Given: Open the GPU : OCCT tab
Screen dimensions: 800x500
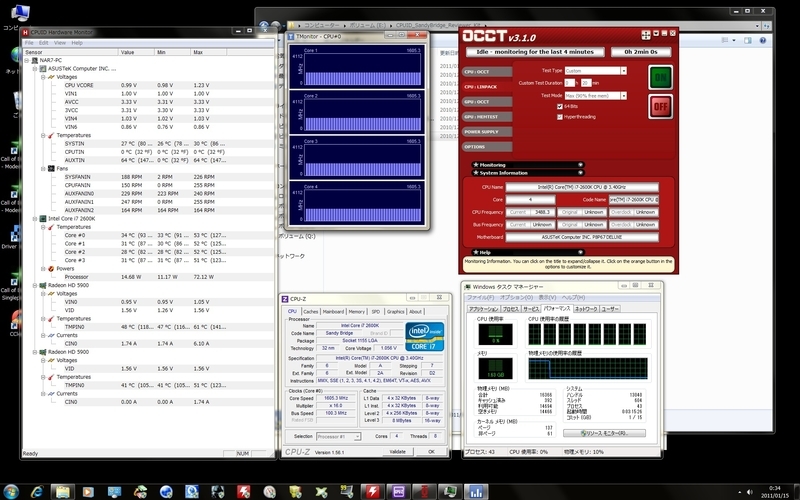Looking at the screenshot, I should tap(487, 102).
